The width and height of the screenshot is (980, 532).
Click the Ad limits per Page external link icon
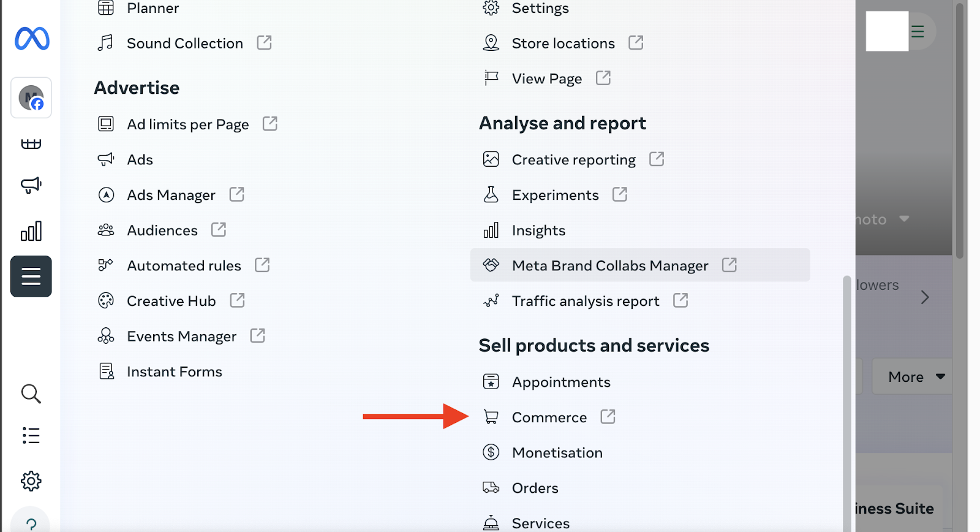pyautogui.click(x=270, y=124)
